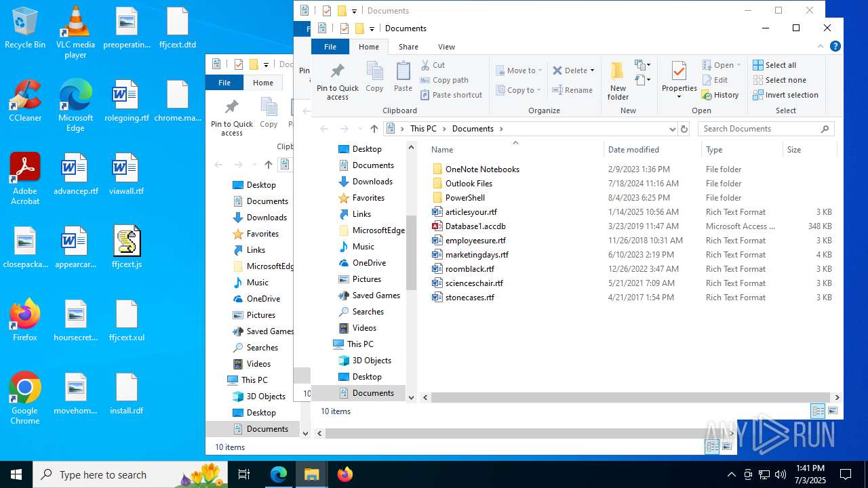
Task: Open Firefox from the taskbar
Action: 344,474
